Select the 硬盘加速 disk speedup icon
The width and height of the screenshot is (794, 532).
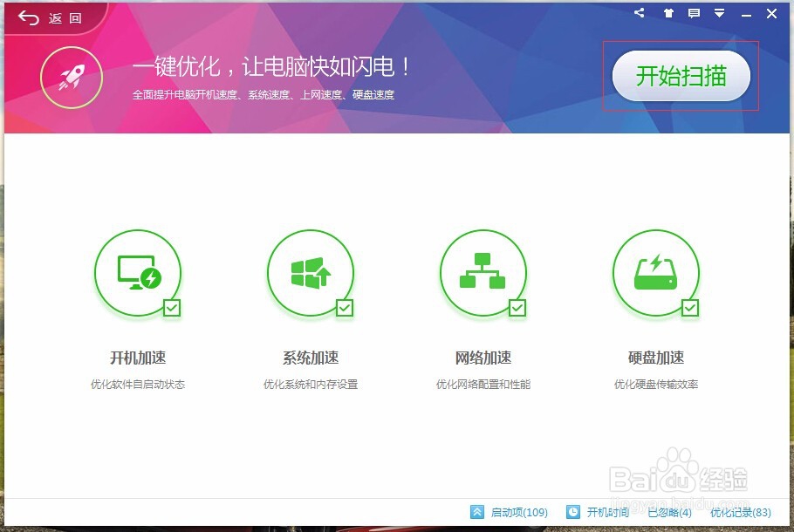656,273
